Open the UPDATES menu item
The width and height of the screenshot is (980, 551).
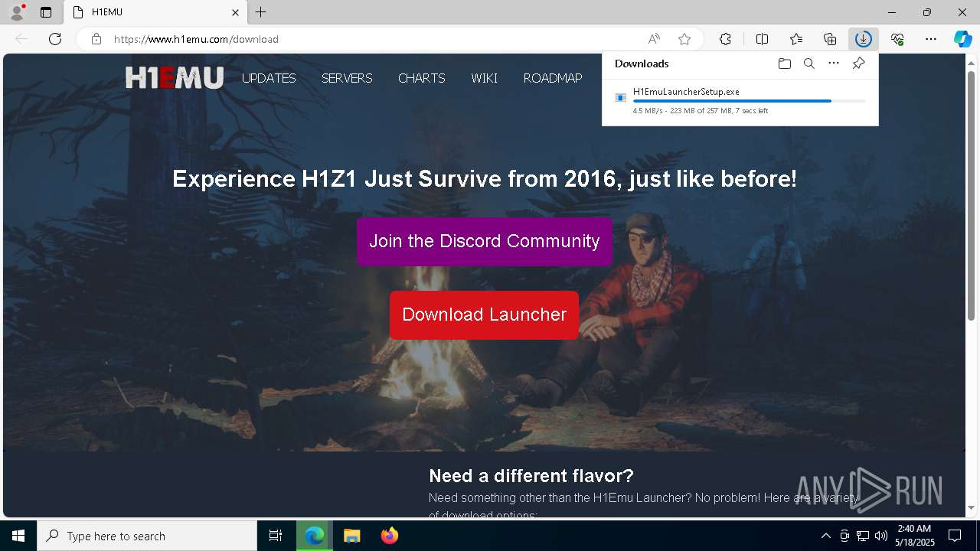point(269,78)
